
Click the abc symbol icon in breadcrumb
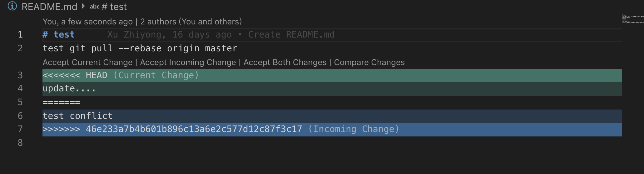tap(94, 7)
